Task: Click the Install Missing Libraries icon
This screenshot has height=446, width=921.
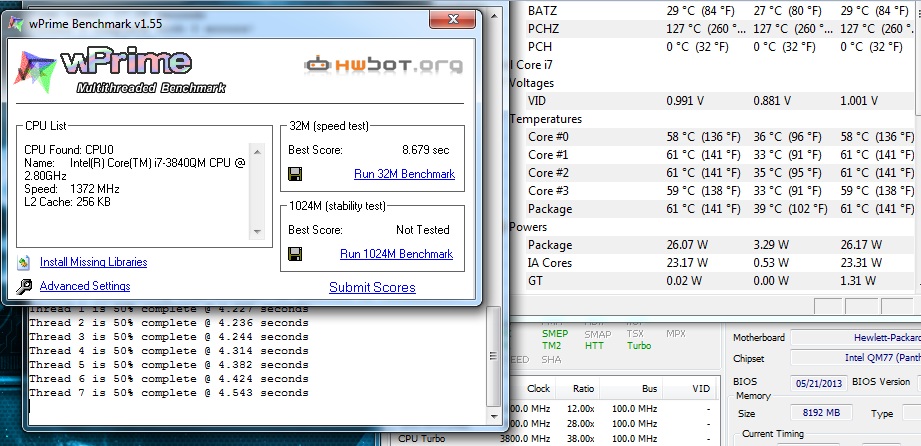Action: pyautogui.click(x=23, y=262)
